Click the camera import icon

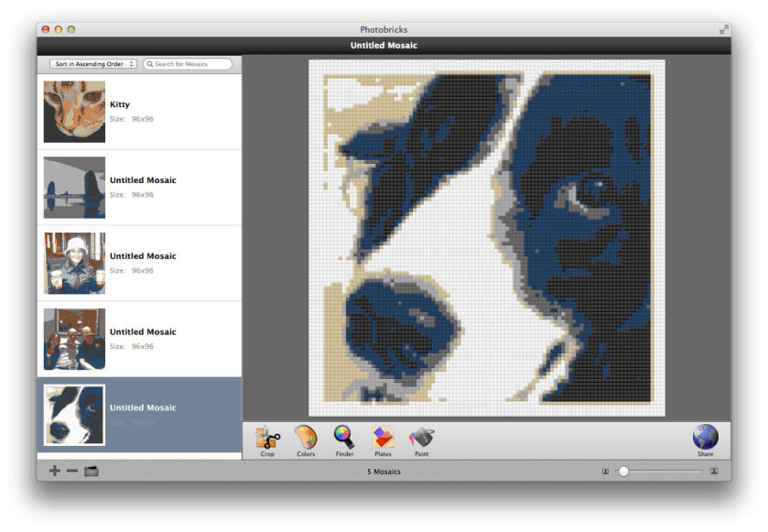(92, 471)
